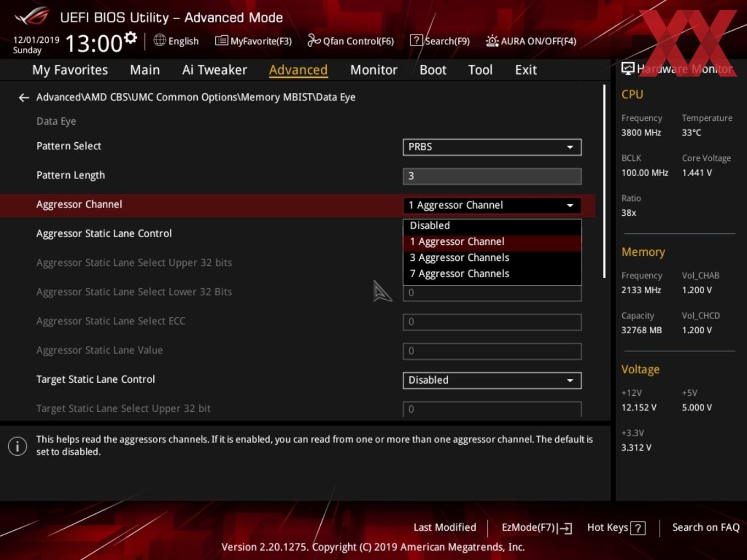Select the Pattern Length label
Viewport: 747px width, 560px height.
pos(70,175)
